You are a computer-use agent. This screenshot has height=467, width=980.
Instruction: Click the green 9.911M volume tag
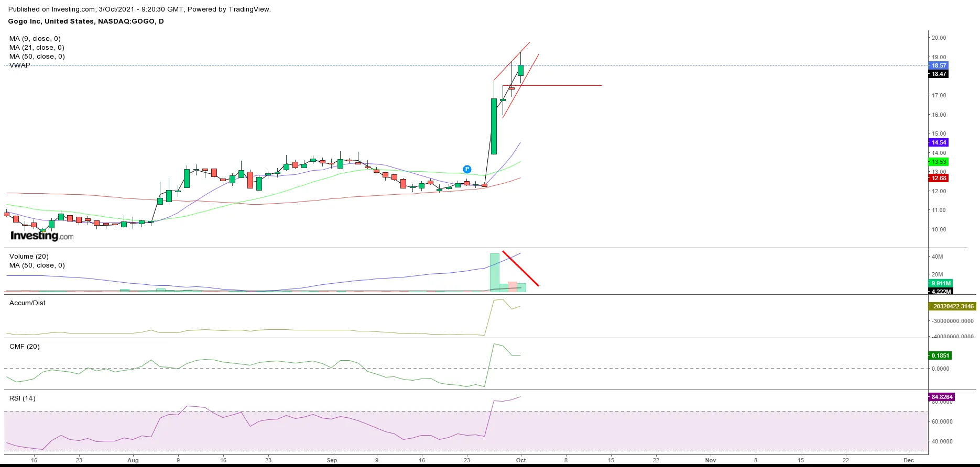(x=941, y=283)
